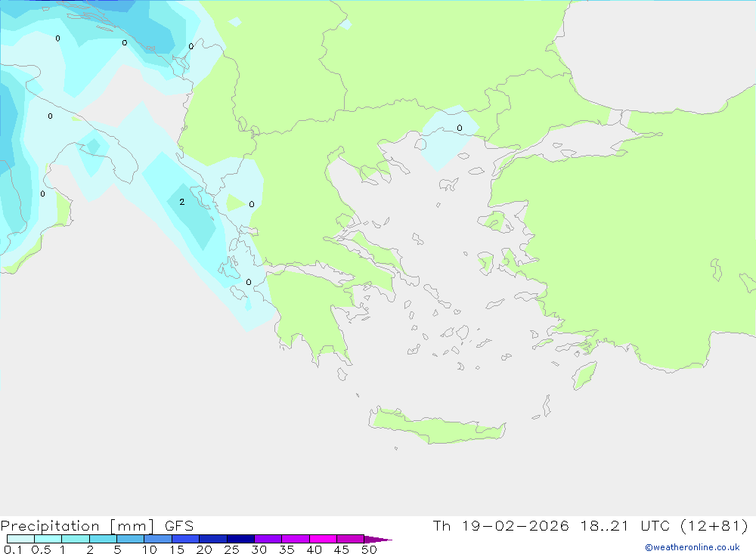Click the 'Precipitation [mm]' title label

click(x=77, y=526)
